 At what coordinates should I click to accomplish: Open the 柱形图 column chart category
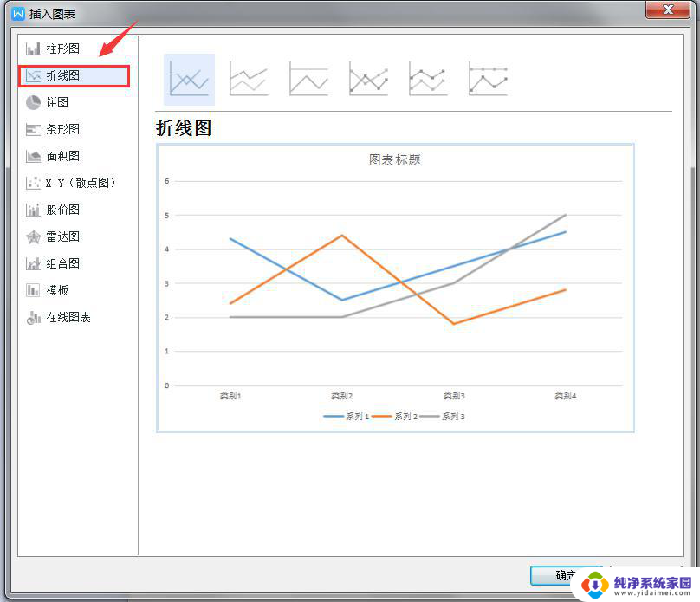pyautogui.click(x=62, y=49)
